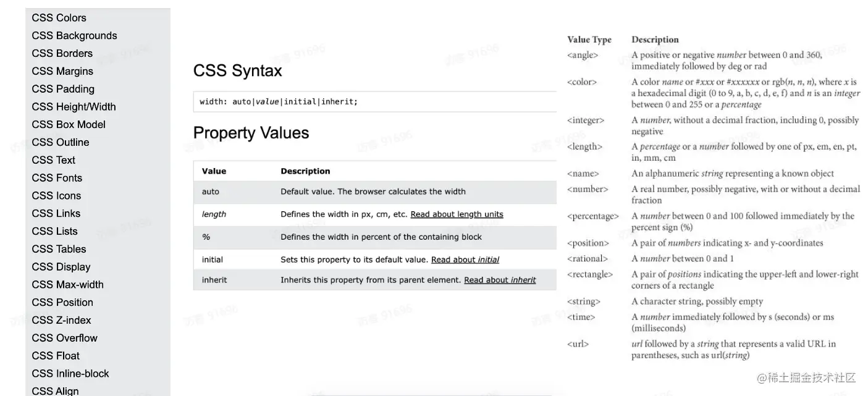The image size is (868, 396).
Task: Select CSS Text sidebar entry
Action: tap(53, 160)
